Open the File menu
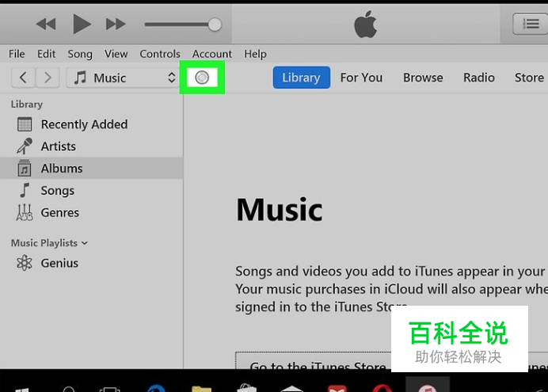Screen dimensions: 548x392 coord(17,54)
